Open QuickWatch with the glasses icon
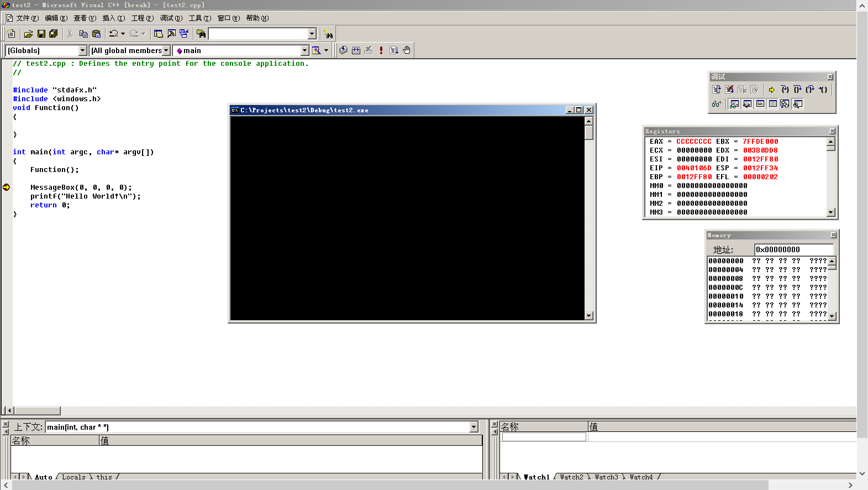 click(x=717, y=103)
